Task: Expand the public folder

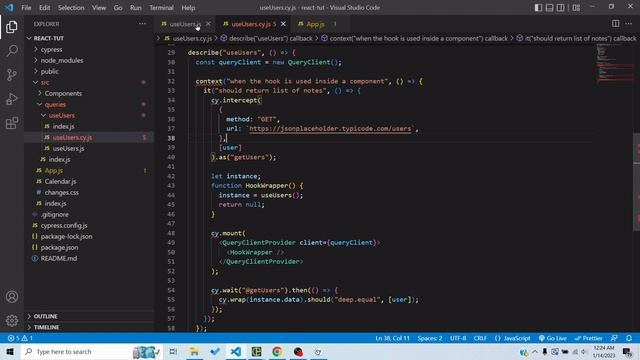Action: click(89, 71)
